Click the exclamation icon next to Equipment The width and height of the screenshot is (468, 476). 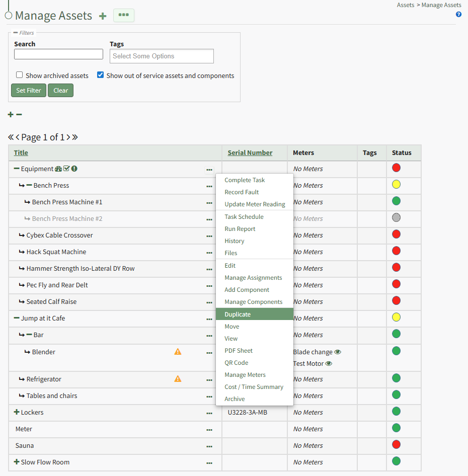tap(74, 169)
